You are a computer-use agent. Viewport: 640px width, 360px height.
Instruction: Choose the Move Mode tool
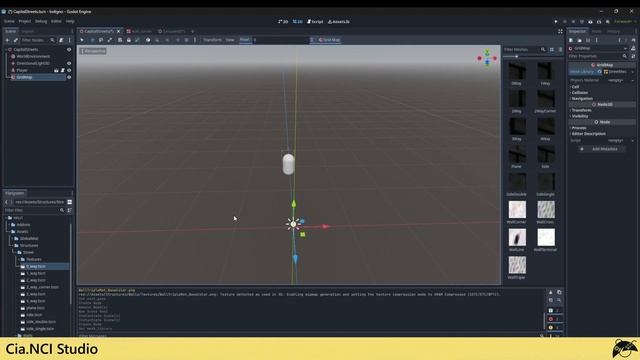pyautogui.click(x=92, y=40)
